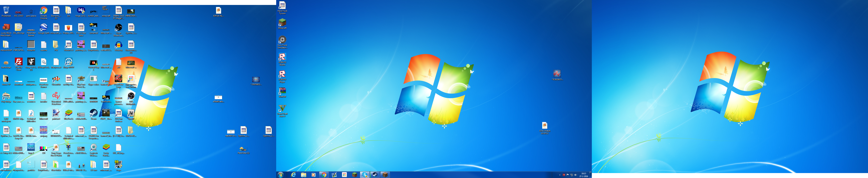
Task: Open the WaterMerk PeterVeter shortcut
Action: click(56, 99)
